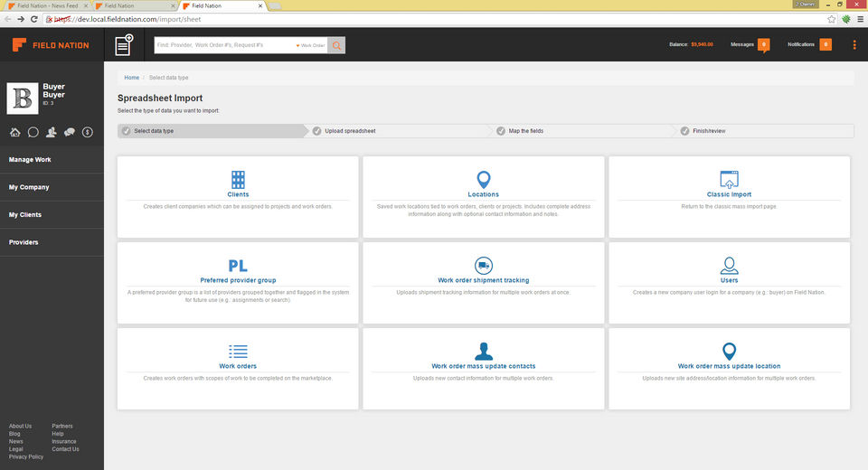The image size is (868, 470).
Task: Switch to the Field Nation - News Feed tab
Action: [48, 5]
